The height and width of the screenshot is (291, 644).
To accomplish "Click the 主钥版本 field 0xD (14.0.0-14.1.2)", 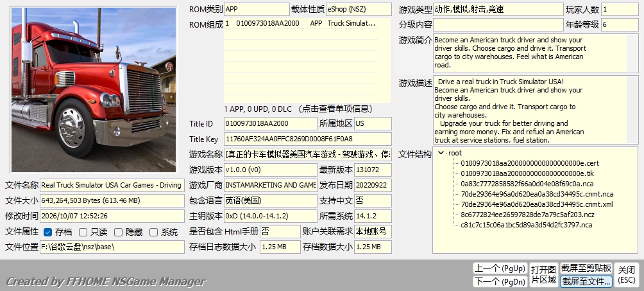I will coord(271,216).
